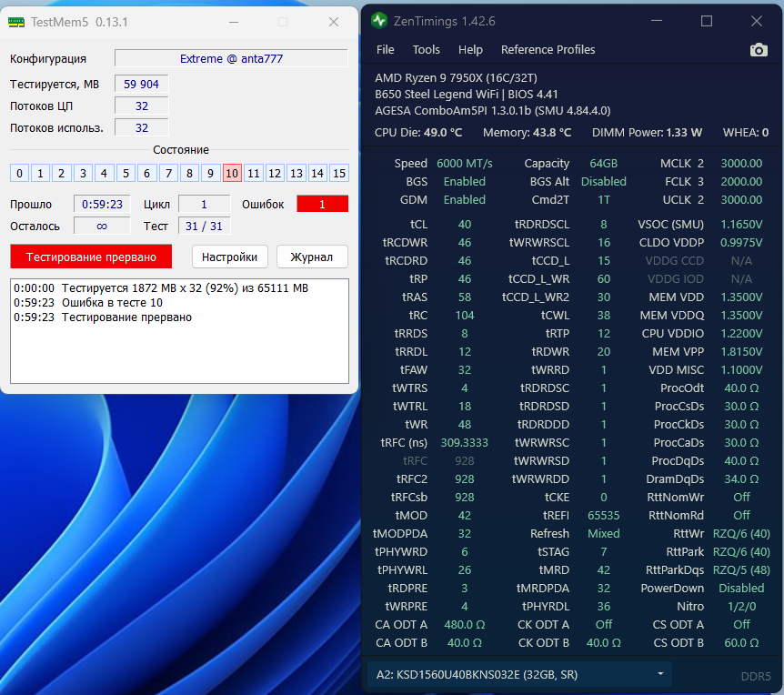The image size is (784, 695).
Task: Click the red error count box
Action: pyautogui.click(x=323, y=204)
